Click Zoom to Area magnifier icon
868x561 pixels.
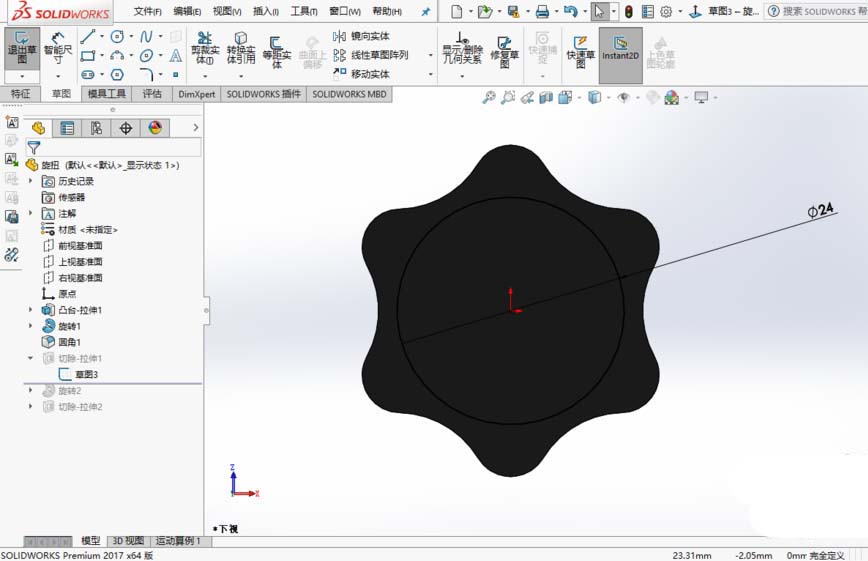coord(508,97)
